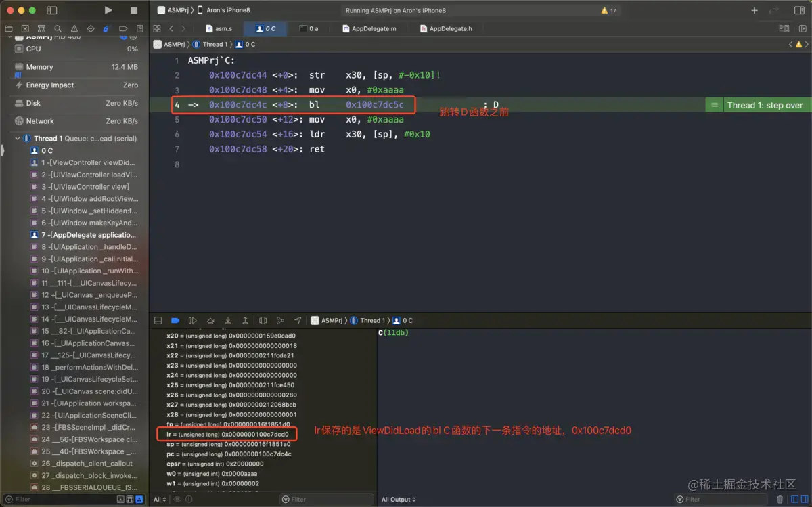Open the All variables scope dropdown
The width and height of the screenshot is (812, 507).
pos(160,500)
